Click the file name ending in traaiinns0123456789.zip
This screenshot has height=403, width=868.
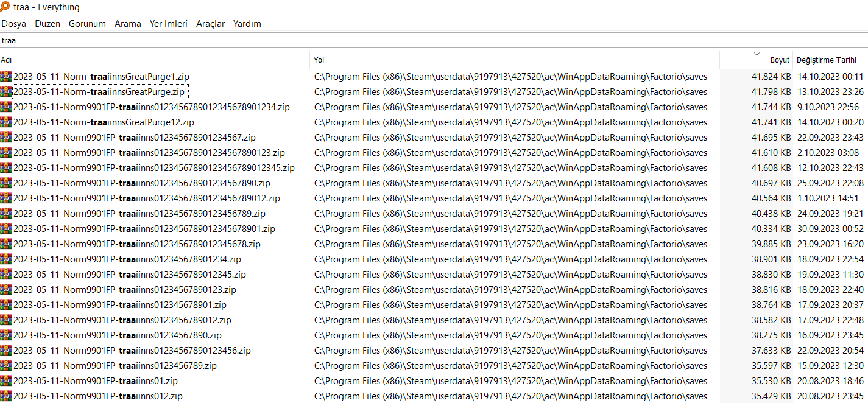[x=115, y=366]
